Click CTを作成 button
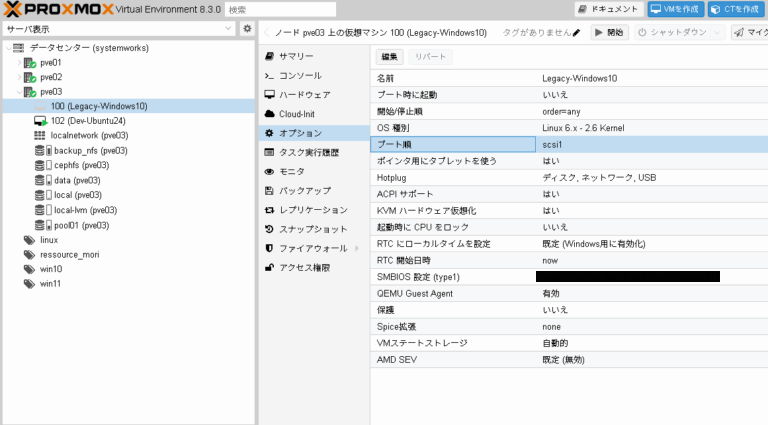Screen dimensions: 768x425 tap(736, 9)
